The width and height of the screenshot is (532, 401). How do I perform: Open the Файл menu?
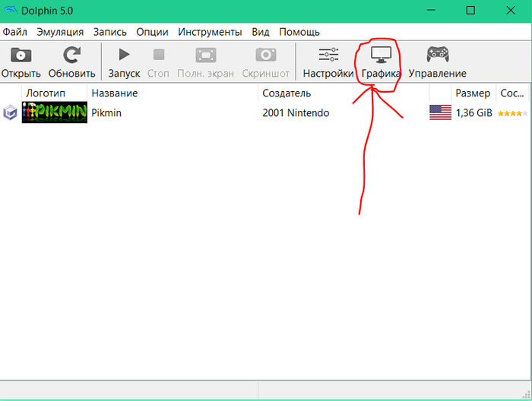pyautogui.click(x=15, y=32)
